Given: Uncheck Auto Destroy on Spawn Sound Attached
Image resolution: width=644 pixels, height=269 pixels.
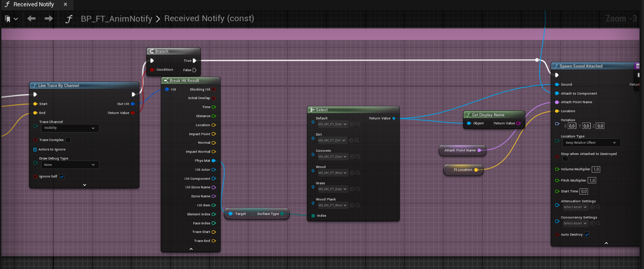Looking at the screenshot, I should tap(587, 234).
